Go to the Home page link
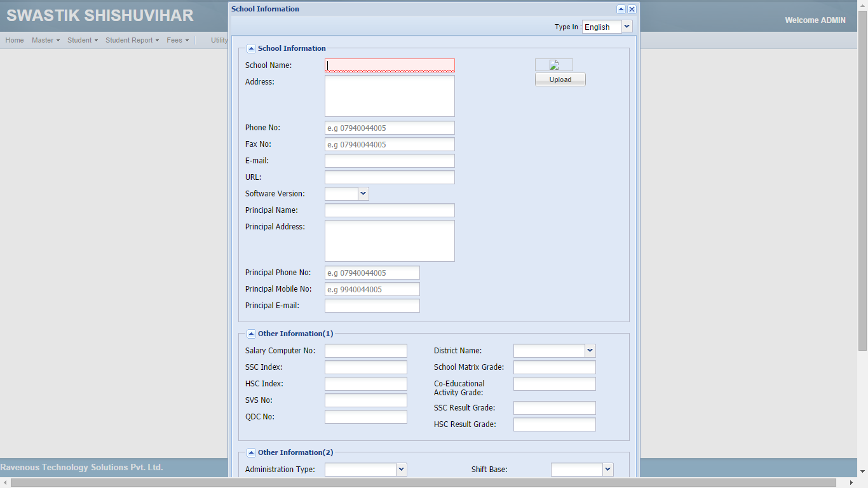868x488 pixels. (15, 40)
